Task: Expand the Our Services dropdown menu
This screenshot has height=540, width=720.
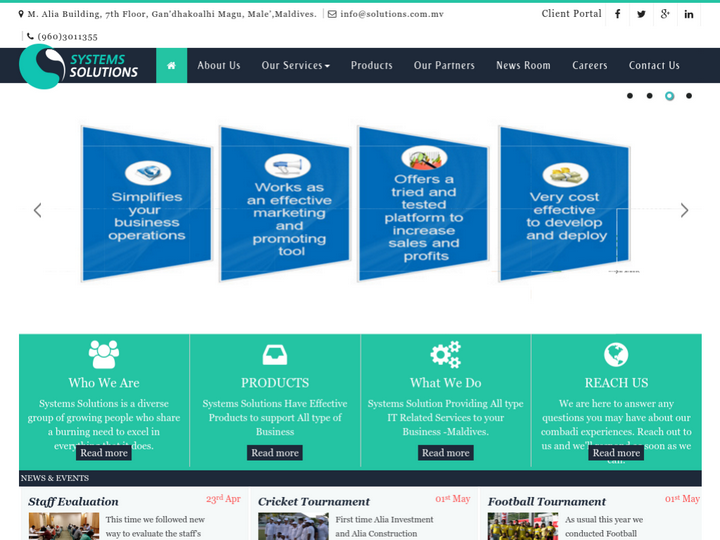Action: [x=296, y=66]
